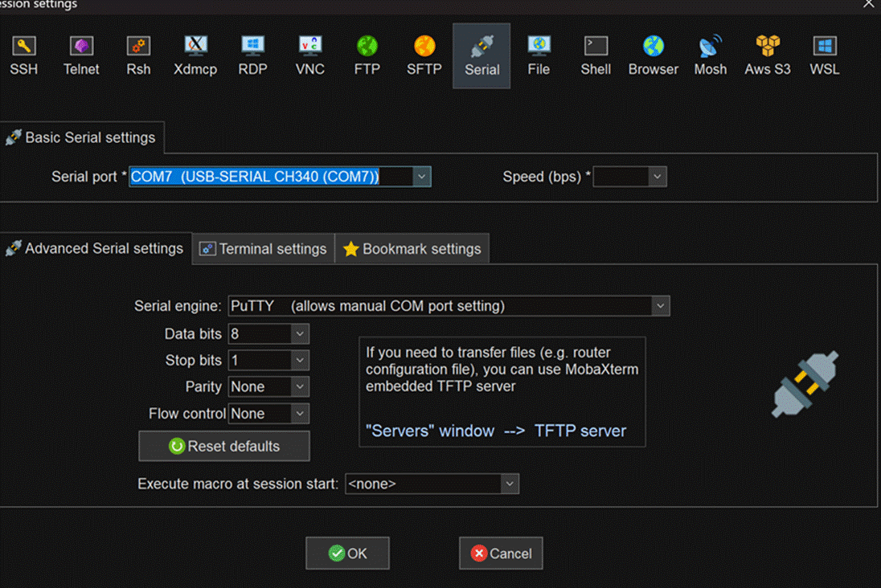This screenshot has width=881, height=588.
Task: Click the TFTP file transfer hint text
Action: pos(502,370)
